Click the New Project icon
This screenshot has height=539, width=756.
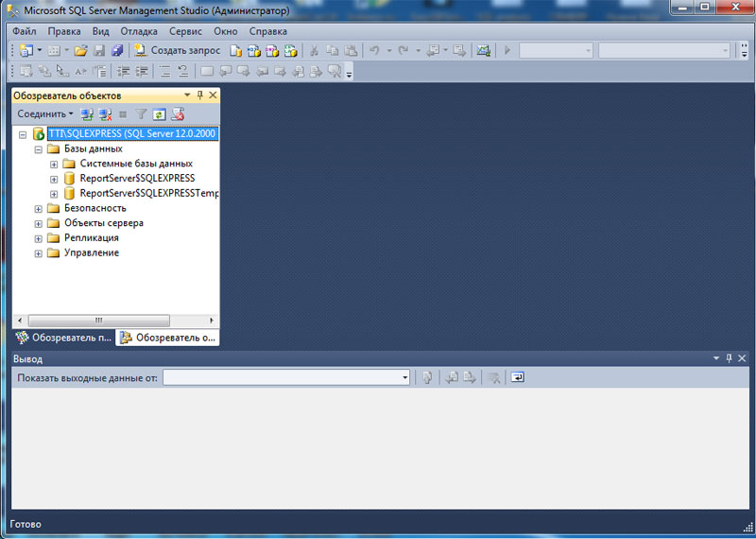tap(26, 50)
